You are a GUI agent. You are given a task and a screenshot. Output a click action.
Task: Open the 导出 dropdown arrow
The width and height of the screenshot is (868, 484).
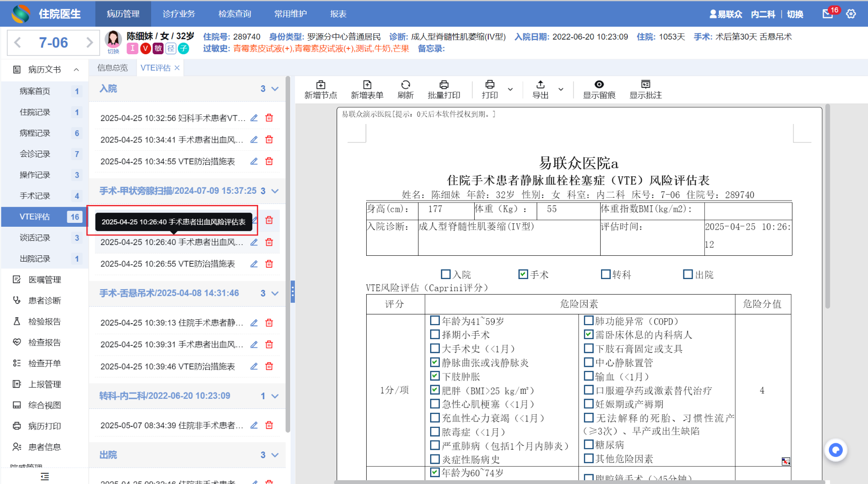561,89
